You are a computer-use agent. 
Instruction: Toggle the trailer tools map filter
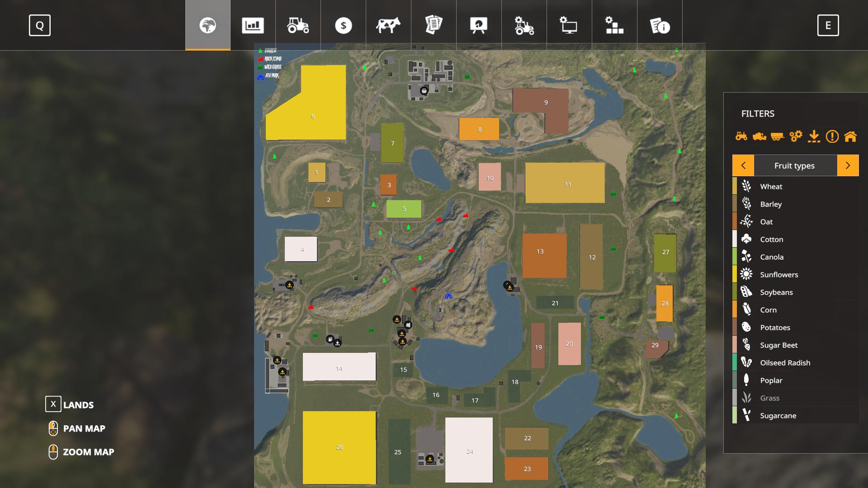[777, 136]
